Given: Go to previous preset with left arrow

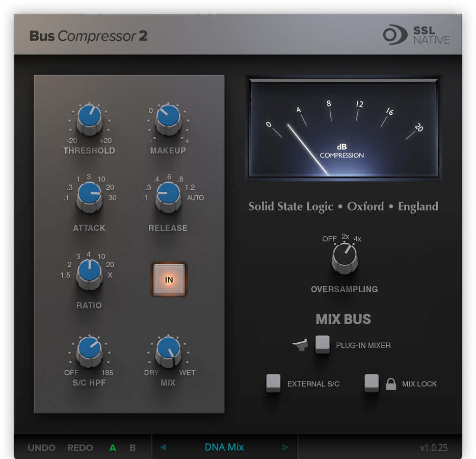Looking at the screenshot, I should (x=163, y=447).
